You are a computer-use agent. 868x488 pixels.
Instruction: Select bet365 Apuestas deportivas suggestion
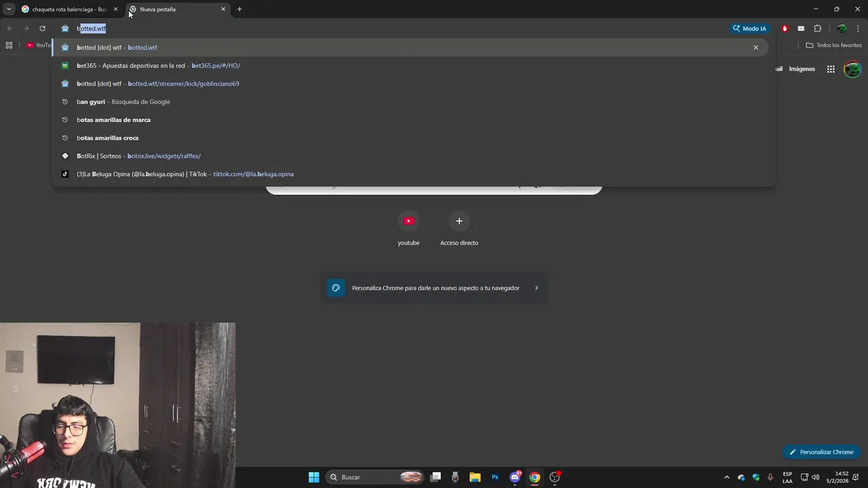click(410, 66)
